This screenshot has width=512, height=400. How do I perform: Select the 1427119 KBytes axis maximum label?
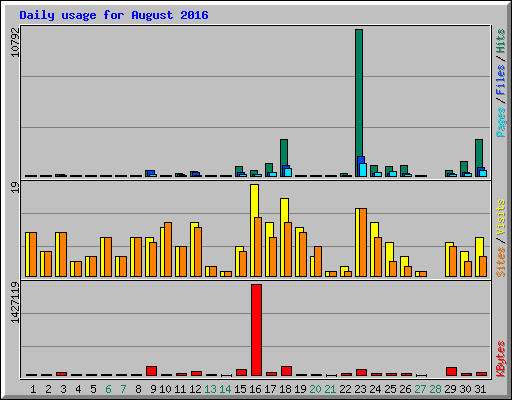[x=15, y=302]
